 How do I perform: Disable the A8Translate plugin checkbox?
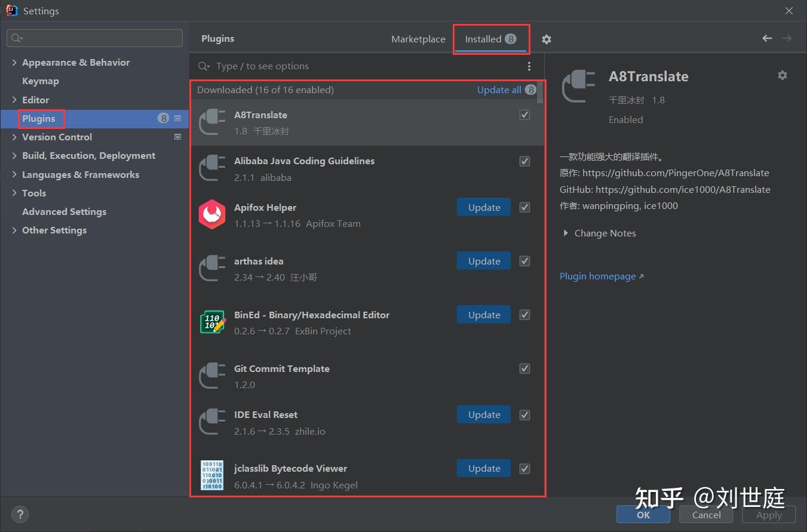[x=524, y=115]
